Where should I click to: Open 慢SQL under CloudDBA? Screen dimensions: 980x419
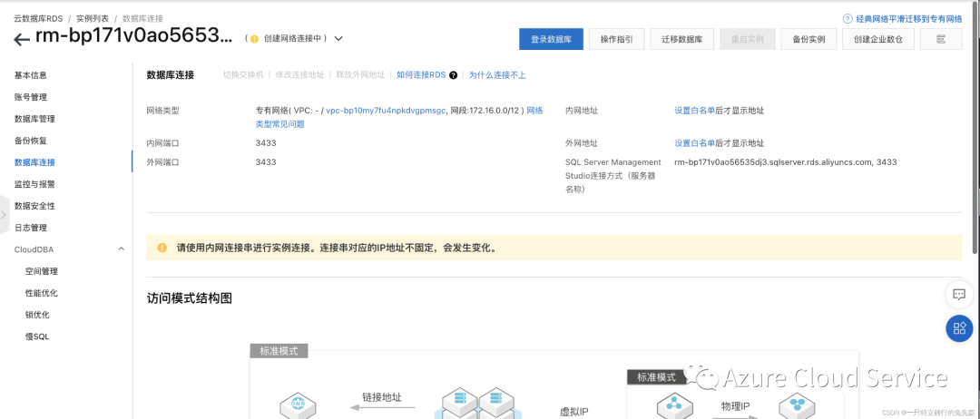[x=37, y=336]
